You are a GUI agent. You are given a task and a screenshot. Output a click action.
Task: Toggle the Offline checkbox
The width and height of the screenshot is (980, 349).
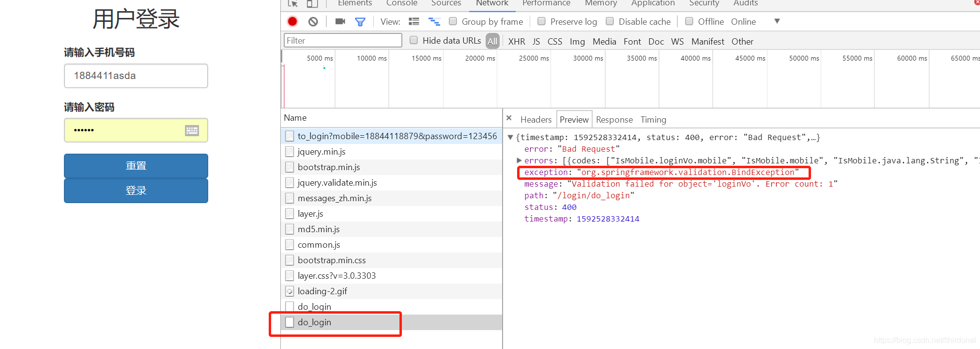click(689, 21)
